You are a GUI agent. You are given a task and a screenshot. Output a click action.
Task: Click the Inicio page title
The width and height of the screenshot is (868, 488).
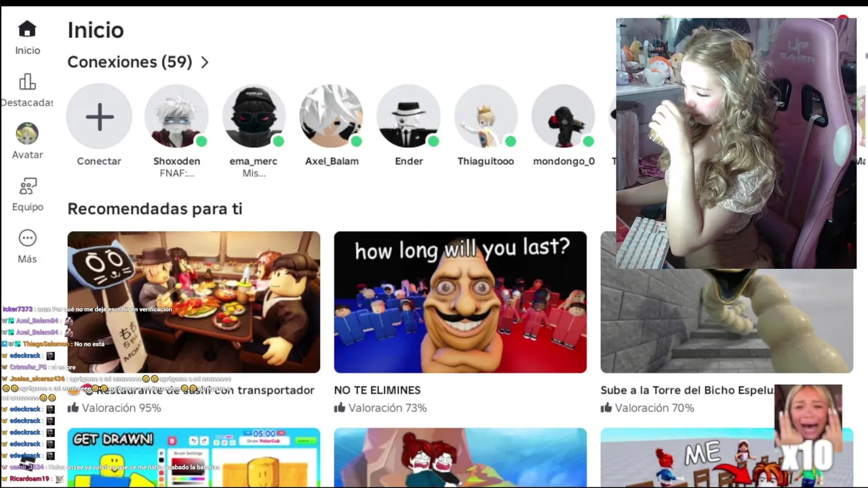point(96,30)
